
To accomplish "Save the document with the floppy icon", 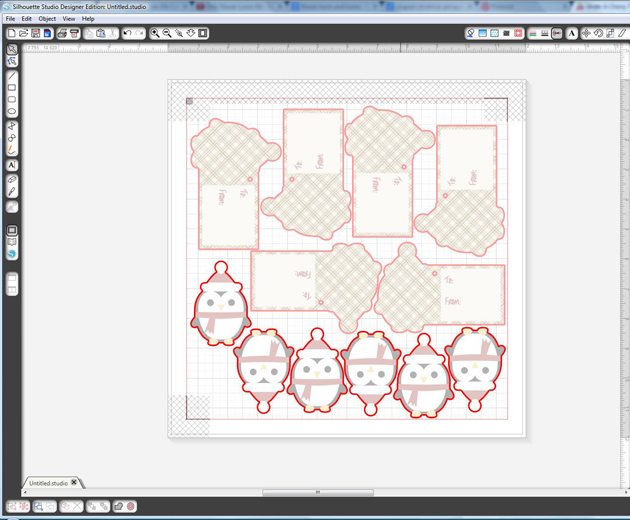I will point(35,33).
